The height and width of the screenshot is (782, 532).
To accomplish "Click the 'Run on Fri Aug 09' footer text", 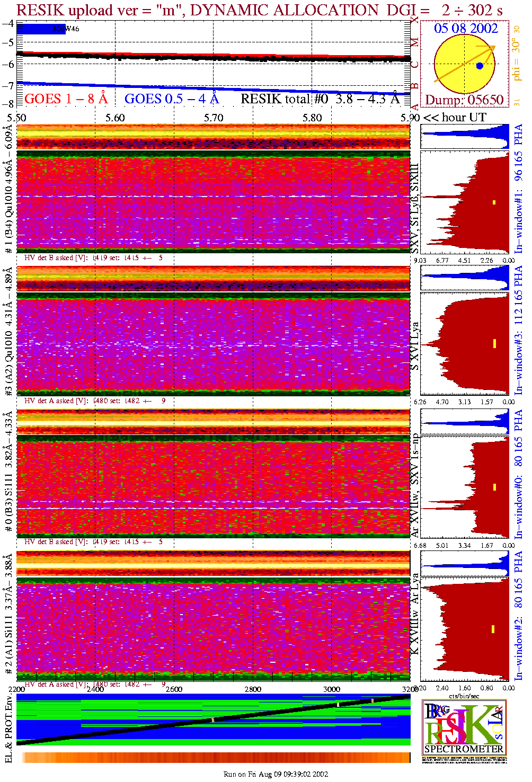I will pyautogui.click(x=276, y=774).
